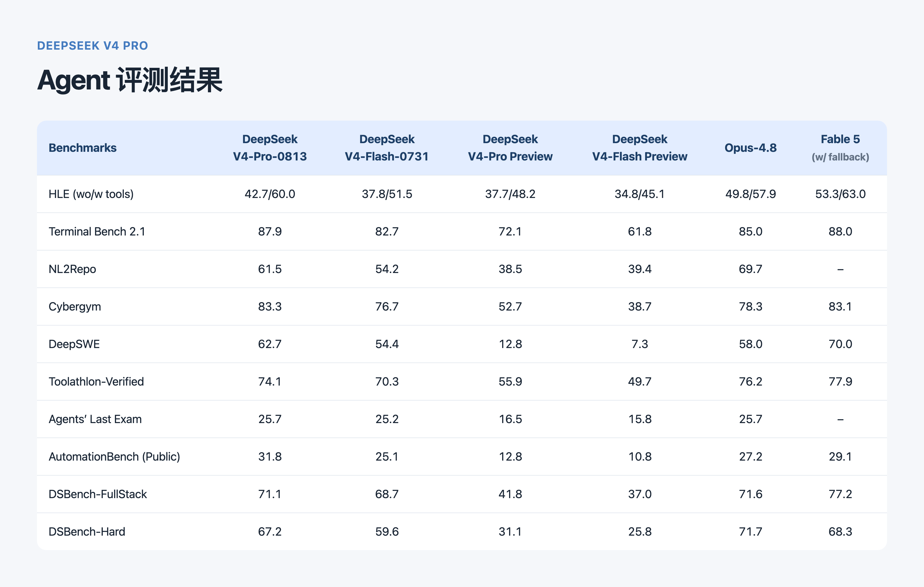Image resolution: width=924 pixels, height=587 pixels.
Task: Click the DeepSWE value "54.4"
Action: coord(387,344)
